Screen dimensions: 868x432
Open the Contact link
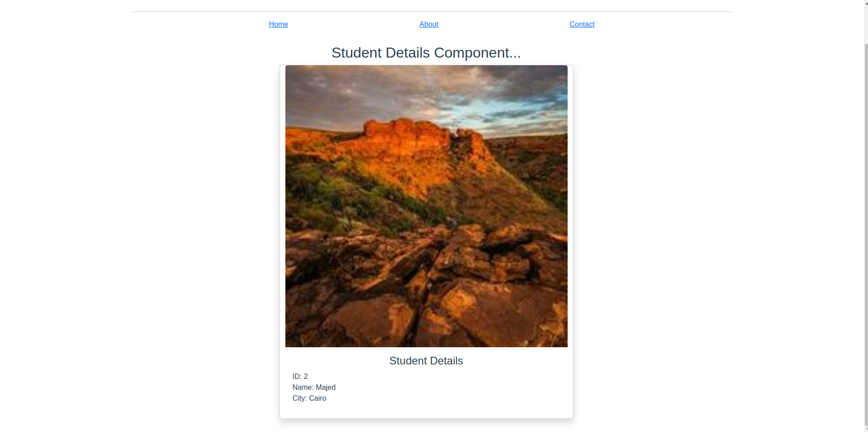point(582,24)
